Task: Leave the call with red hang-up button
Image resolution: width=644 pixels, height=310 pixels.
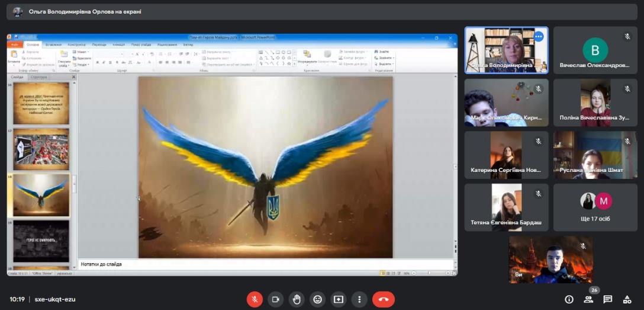Action: 383,299
